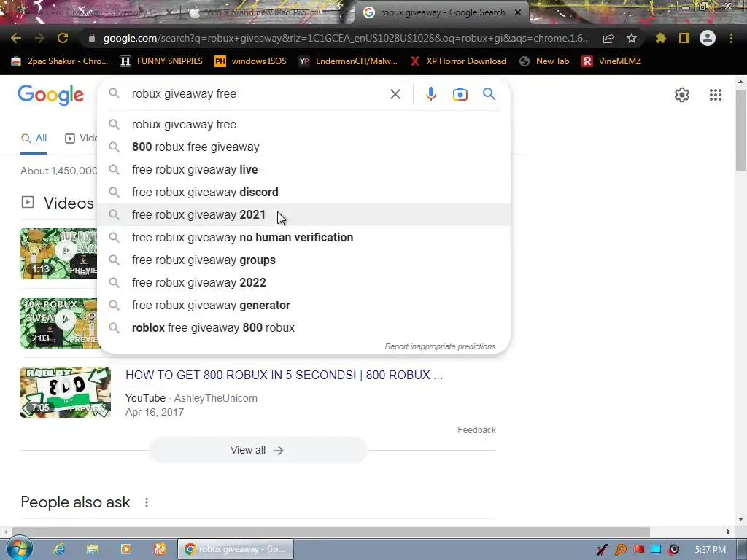
Task: Open the 2pac Shakur bookmark
Action: 60,61
